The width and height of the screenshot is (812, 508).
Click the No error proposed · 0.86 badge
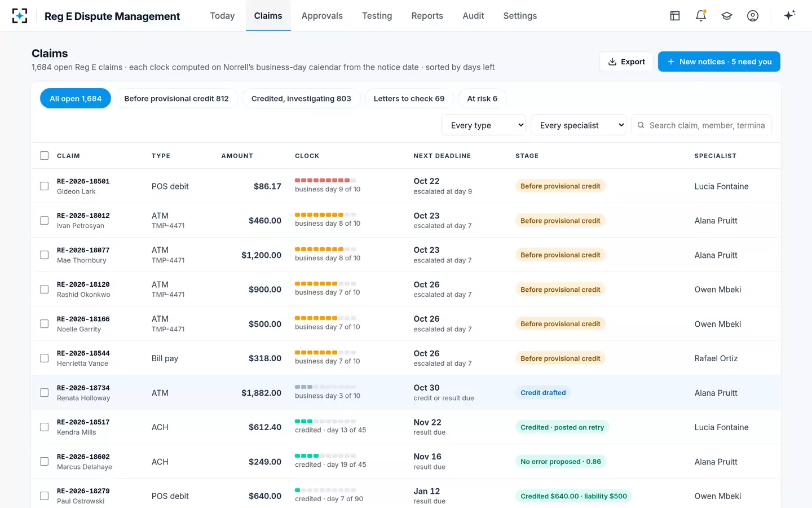(561, 462)
